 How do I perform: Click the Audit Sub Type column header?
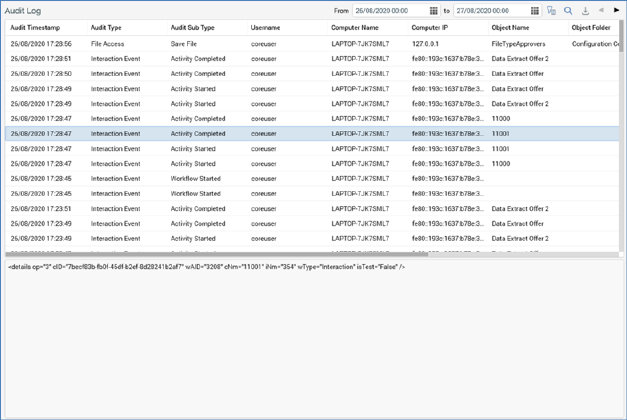tap(192, 28)
